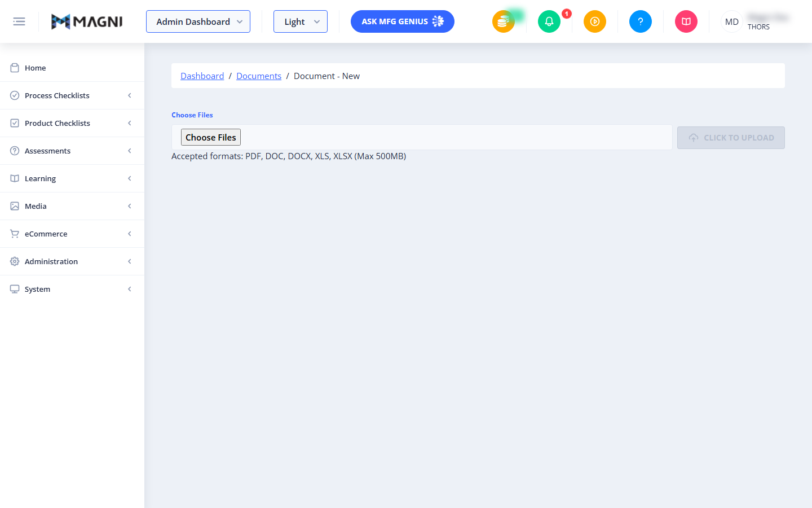Click the System monitor icon

point(15,289)
